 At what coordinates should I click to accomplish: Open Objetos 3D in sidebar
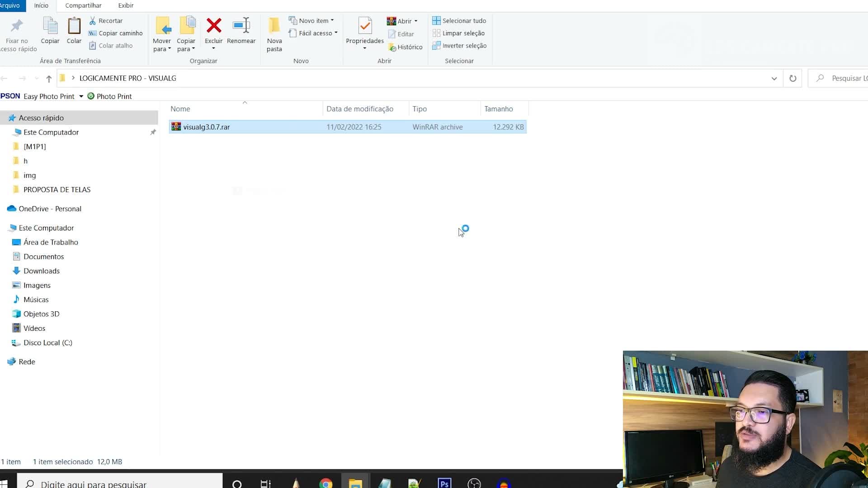click(x=41, y=314)
